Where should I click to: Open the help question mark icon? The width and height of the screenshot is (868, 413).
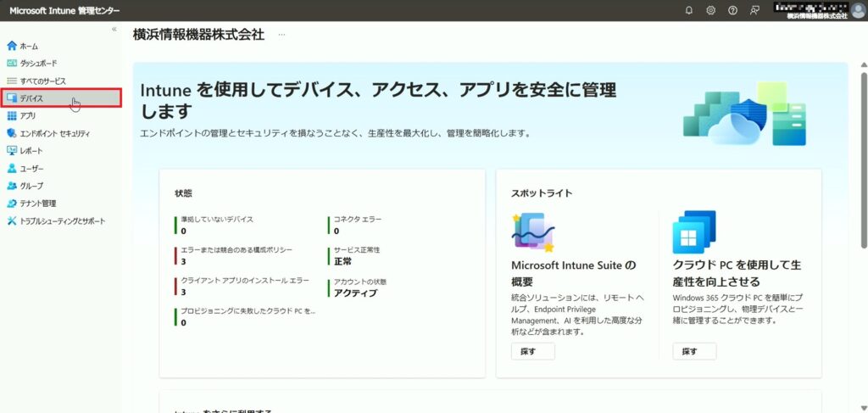[x=732, y=10]
